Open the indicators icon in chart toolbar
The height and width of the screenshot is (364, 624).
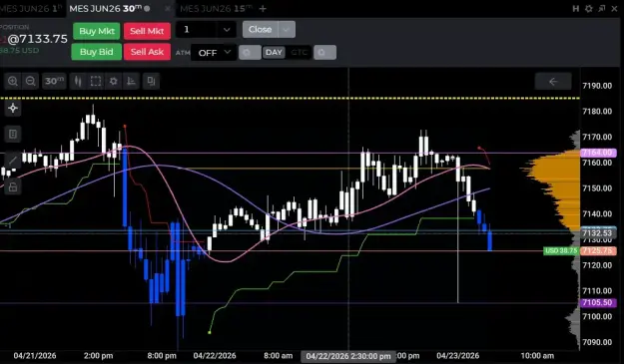131,81
